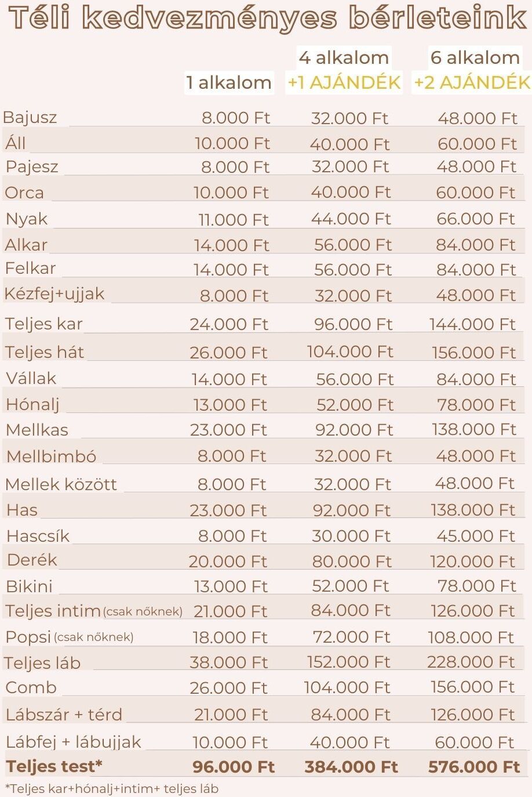Click the '+1 AJÁNDÉK' yellow label
532x797 pixels.
click(344, 83)
